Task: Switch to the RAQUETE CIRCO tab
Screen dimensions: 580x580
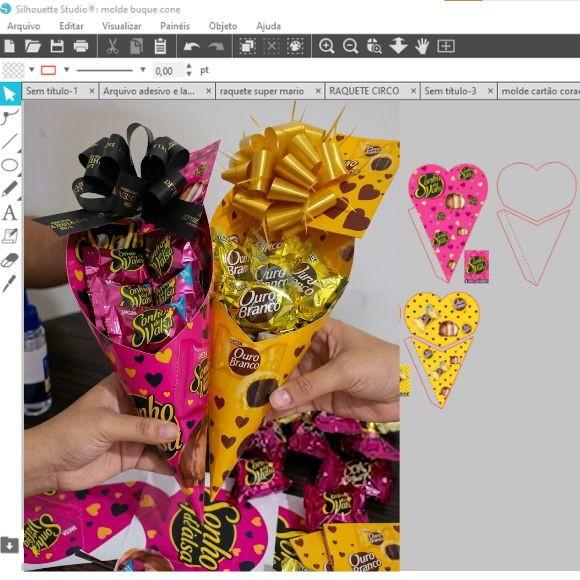Action: (x=364, y=91)
